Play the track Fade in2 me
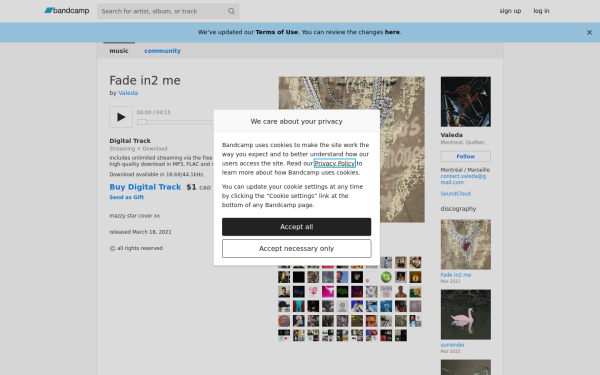Image resolution: width=600 pixels, height=375 pixels. click(121, 117)
